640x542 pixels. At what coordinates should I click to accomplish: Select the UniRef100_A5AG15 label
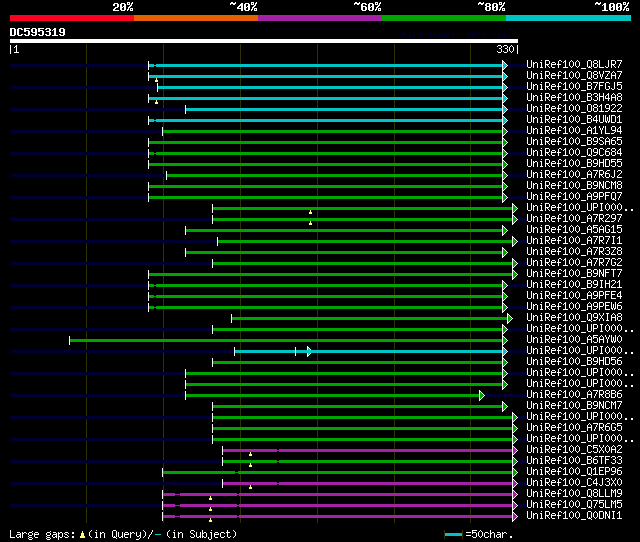click(574, 230)
